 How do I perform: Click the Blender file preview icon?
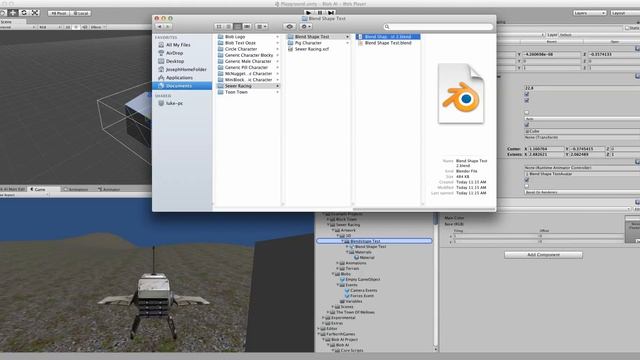click(x=461, y=93)
